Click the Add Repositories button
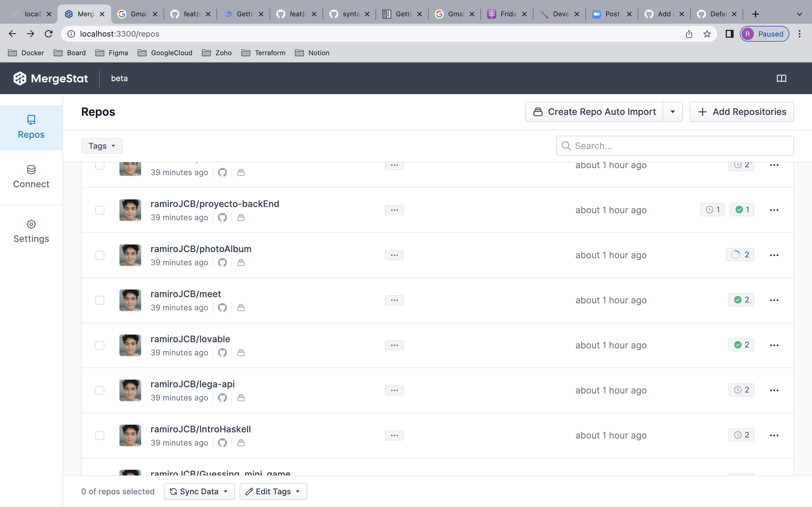The height and width of the screenshot is (507, 812). (x=741, y=112)
